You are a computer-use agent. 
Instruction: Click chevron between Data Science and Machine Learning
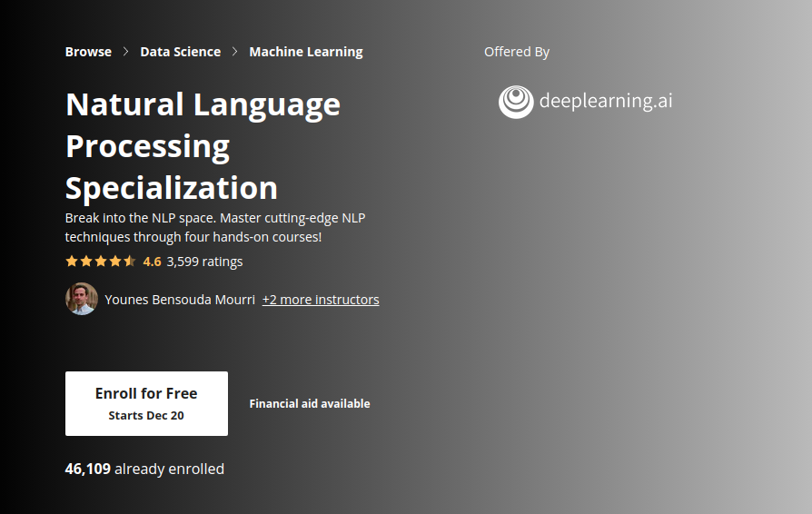(x=235, y=52)
